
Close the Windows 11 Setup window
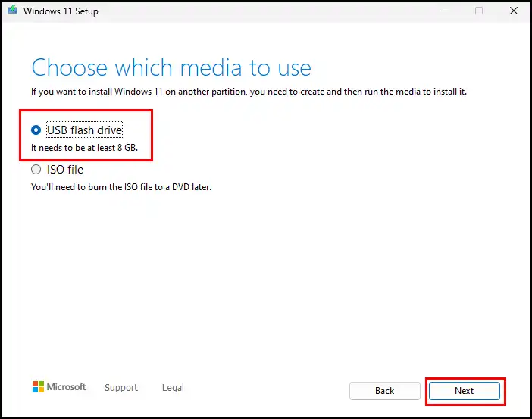[x=514, y=11]
